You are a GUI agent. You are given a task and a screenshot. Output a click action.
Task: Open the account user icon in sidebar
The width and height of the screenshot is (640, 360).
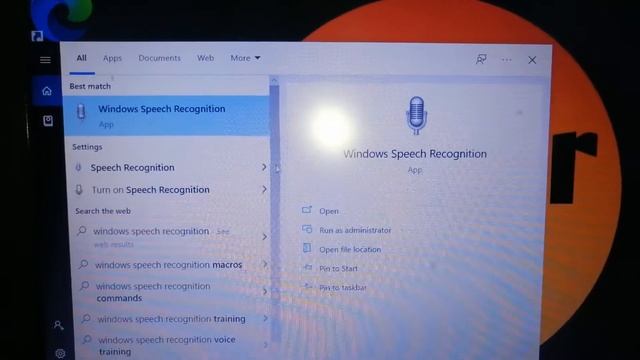pos(58,325)
